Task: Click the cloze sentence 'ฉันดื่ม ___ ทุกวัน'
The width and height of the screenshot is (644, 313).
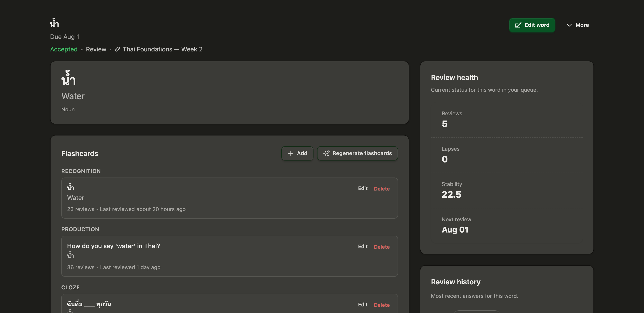Action: pos(89,304)
